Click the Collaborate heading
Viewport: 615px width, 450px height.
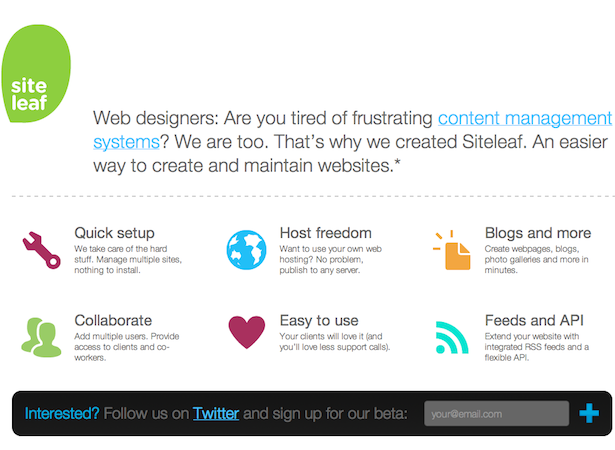113,321
